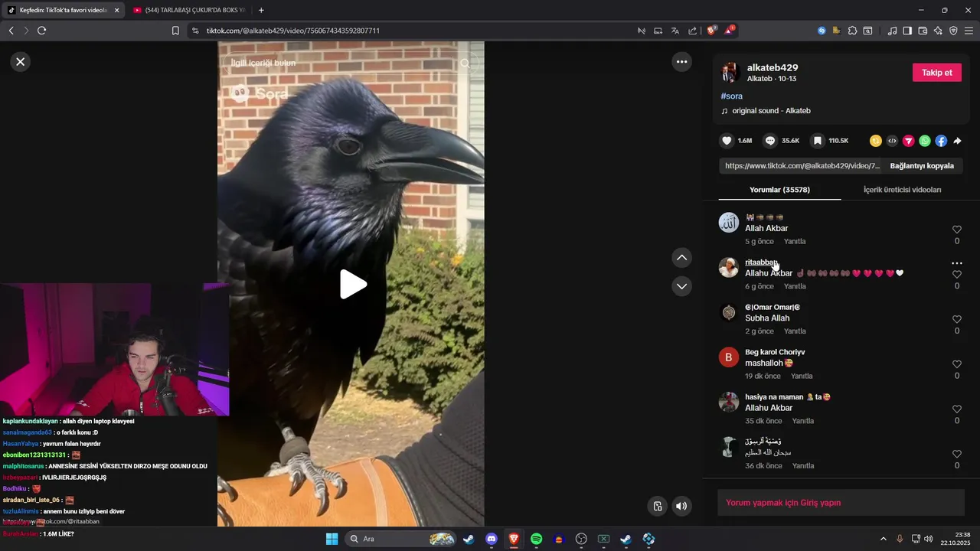Open the browser extensions puzzle icon
This screenshot has height=551, width=980.
pyautogui.click(x=851, y=31)
